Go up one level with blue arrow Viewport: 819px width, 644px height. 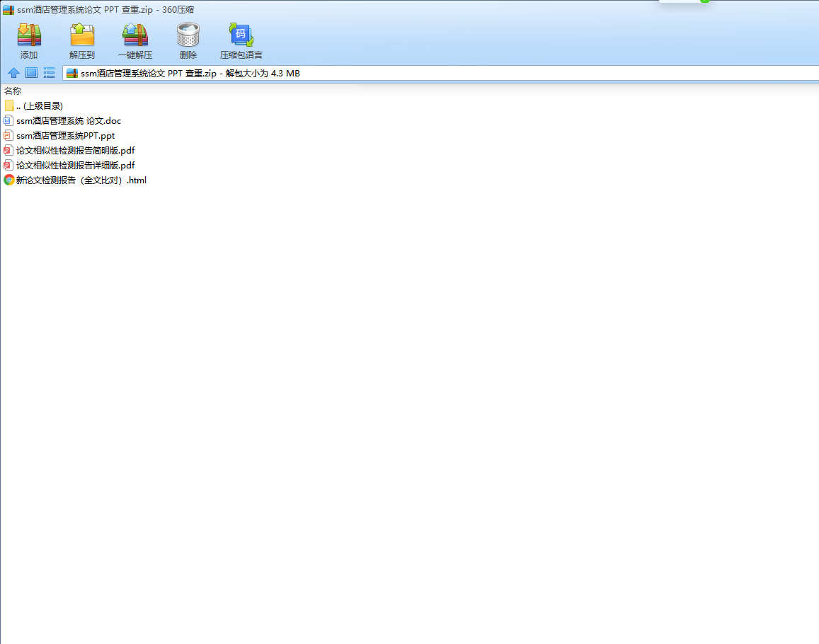point(13,73)
